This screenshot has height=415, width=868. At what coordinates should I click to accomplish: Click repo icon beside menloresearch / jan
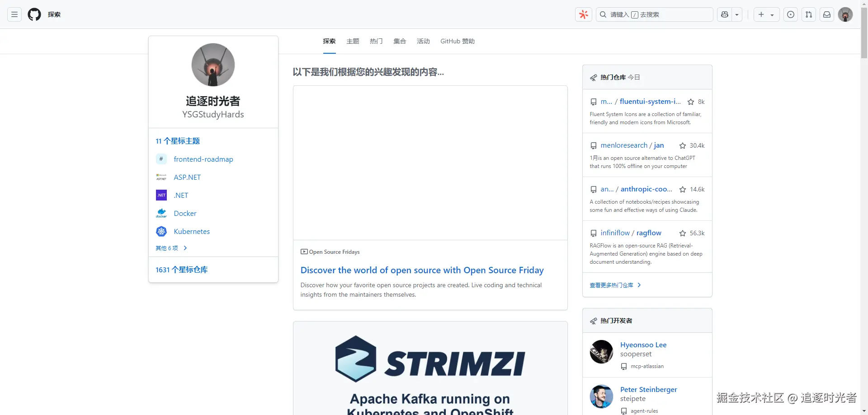tap(594, 146)
